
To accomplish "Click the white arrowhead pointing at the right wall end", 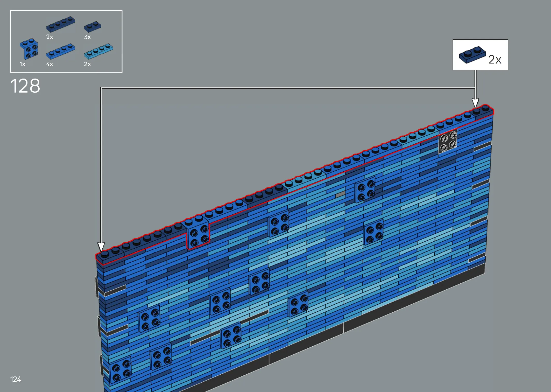I will coord(475,103).
